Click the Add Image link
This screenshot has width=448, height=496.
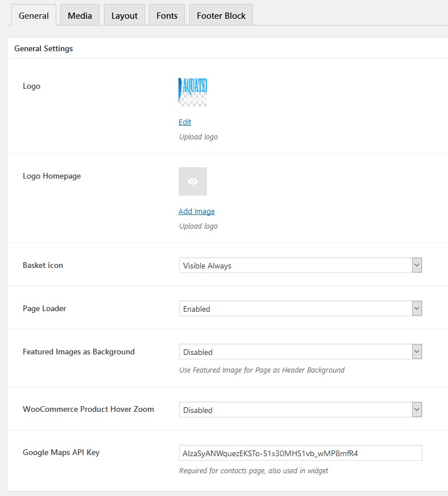(x=197, y=211)
